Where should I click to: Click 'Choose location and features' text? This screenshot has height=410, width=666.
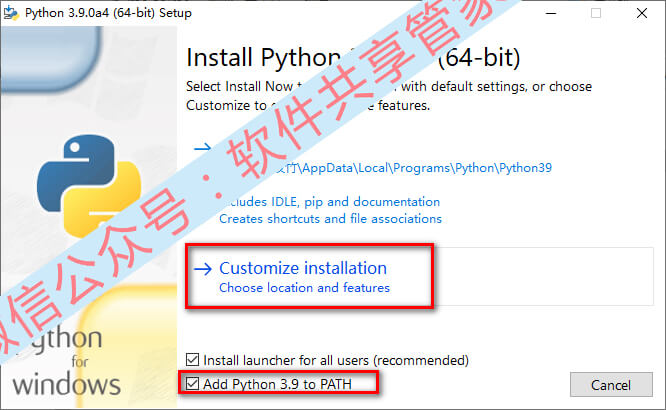(x=304, y=288)
